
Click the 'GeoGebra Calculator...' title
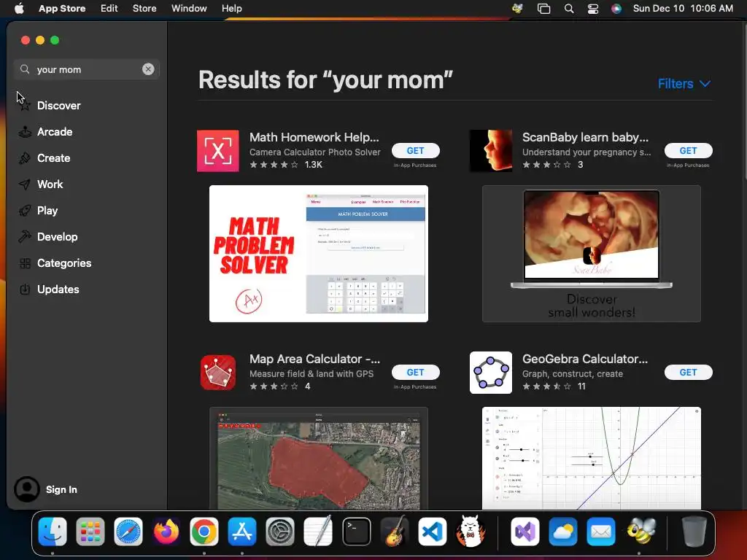(x=585, y=359)
